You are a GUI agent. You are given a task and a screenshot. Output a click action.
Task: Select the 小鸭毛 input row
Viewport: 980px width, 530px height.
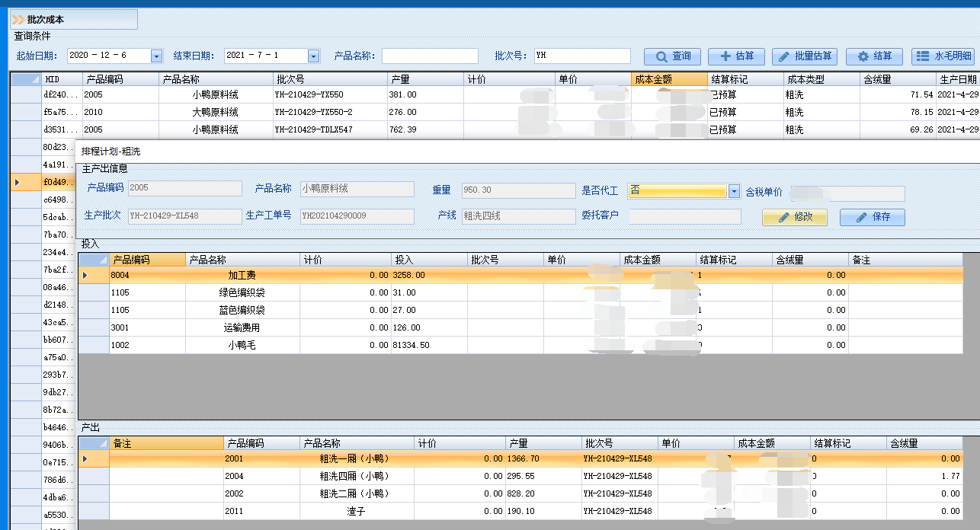tap(242, 345)
